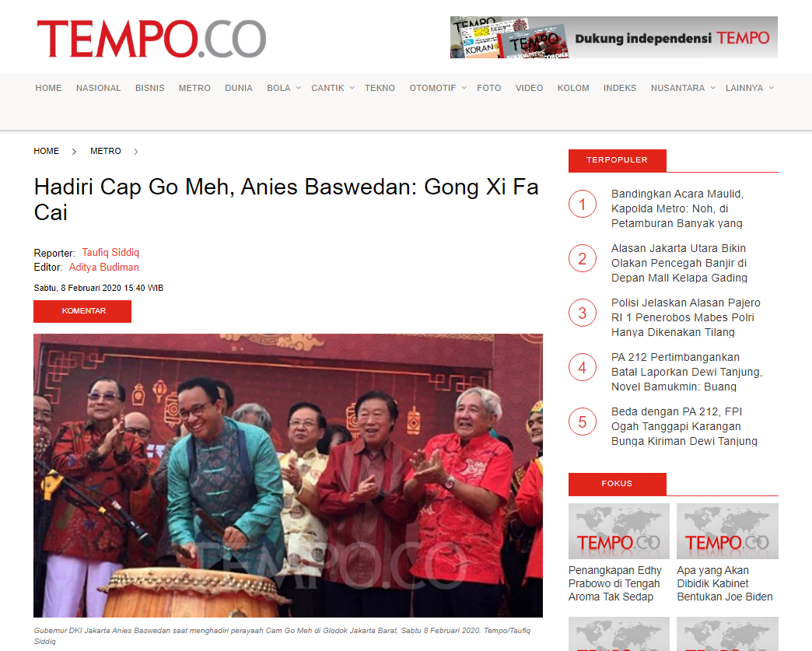
Task: Expand the BOLA menu dropdown
Action: [299, 88]
